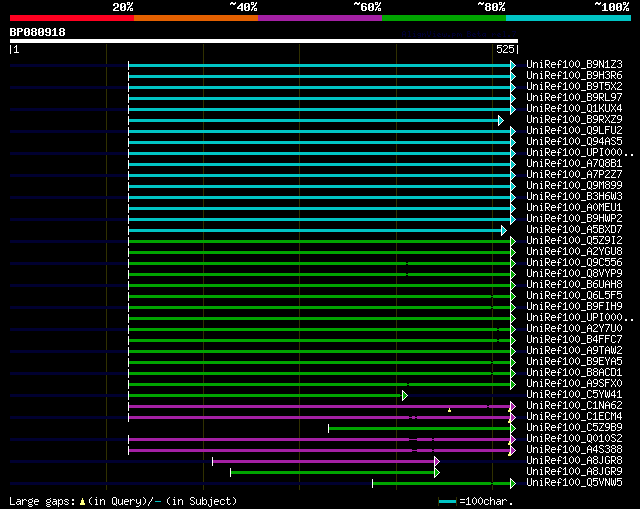The height and width of the screenshot is (509, 640).
Task: Click the arrowhead ending the UniRef100_A5BXD7 alignment
Action: click(504, 231)
